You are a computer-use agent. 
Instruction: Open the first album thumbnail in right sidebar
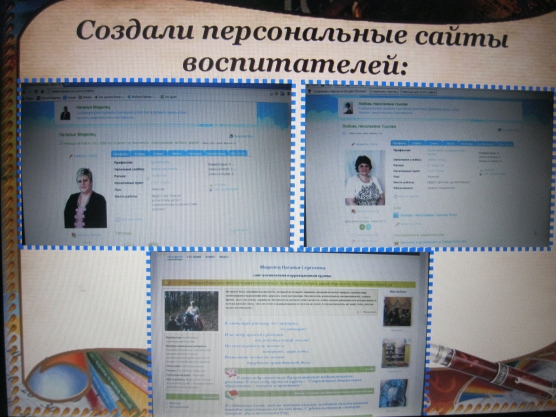[x=397, y=311]
